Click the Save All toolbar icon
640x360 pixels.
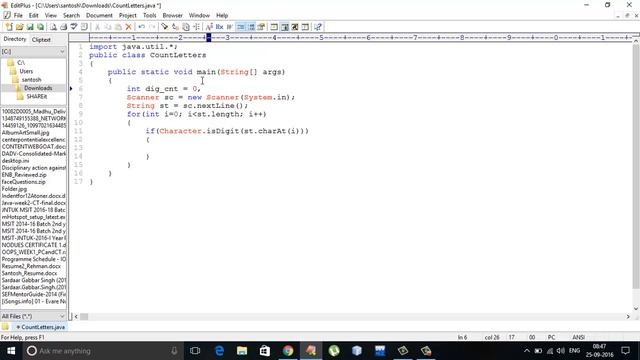40,27
